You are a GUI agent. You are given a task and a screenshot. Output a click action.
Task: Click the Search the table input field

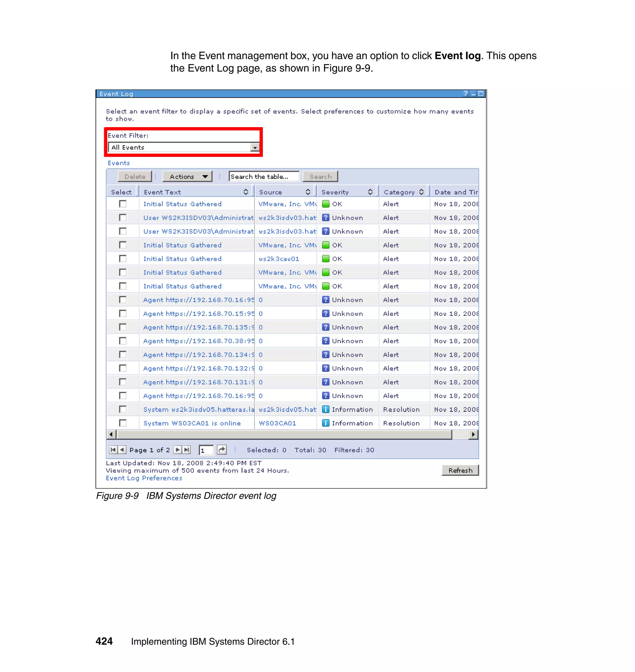264,176
